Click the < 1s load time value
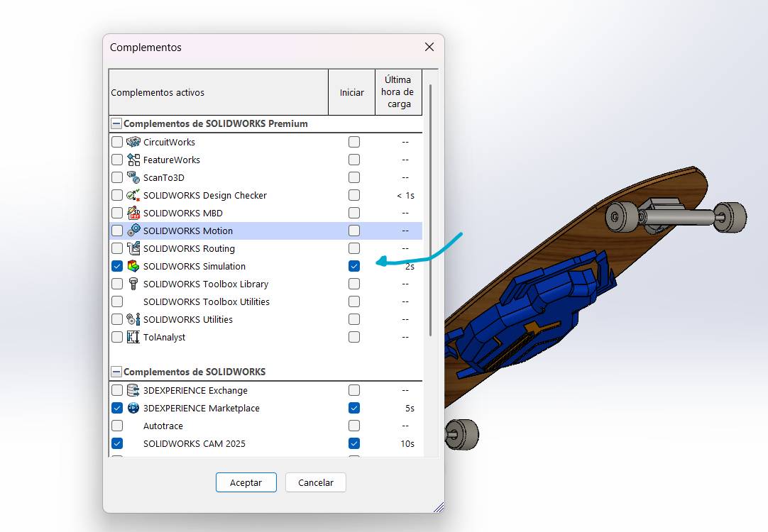 (405, 195)
